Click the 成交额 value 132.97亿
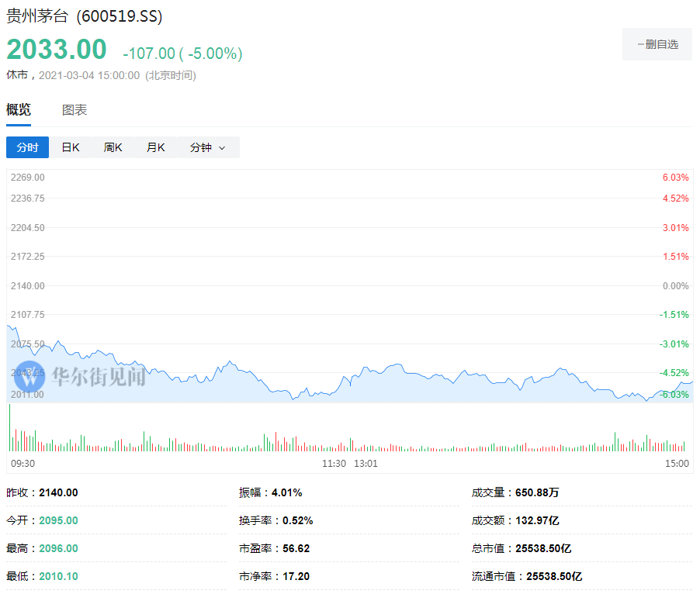Image resolution: width=700 pixels, height=594 pixels. (537, 520)
